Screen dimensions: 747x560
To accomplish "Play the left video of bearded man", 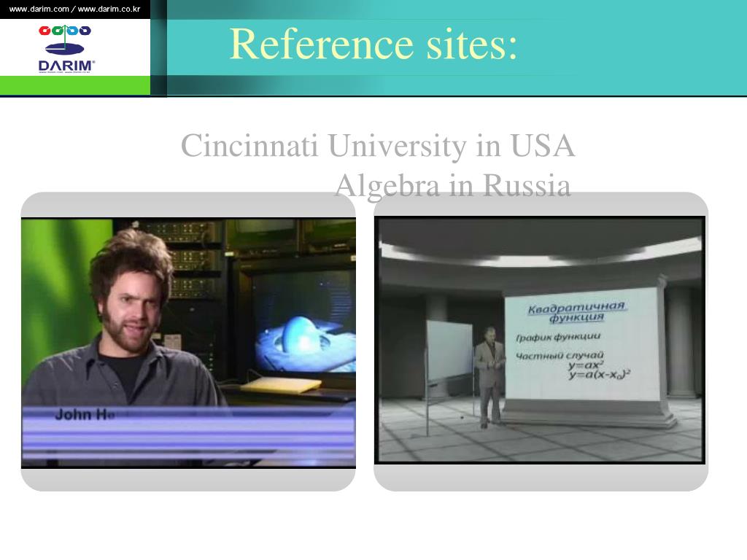I will click(188, 343).
